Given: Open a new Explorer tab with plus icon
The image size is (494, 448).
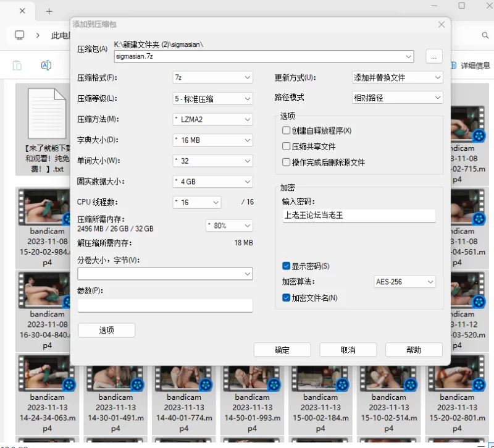Looking at the screenshot, I should [49, 11].
